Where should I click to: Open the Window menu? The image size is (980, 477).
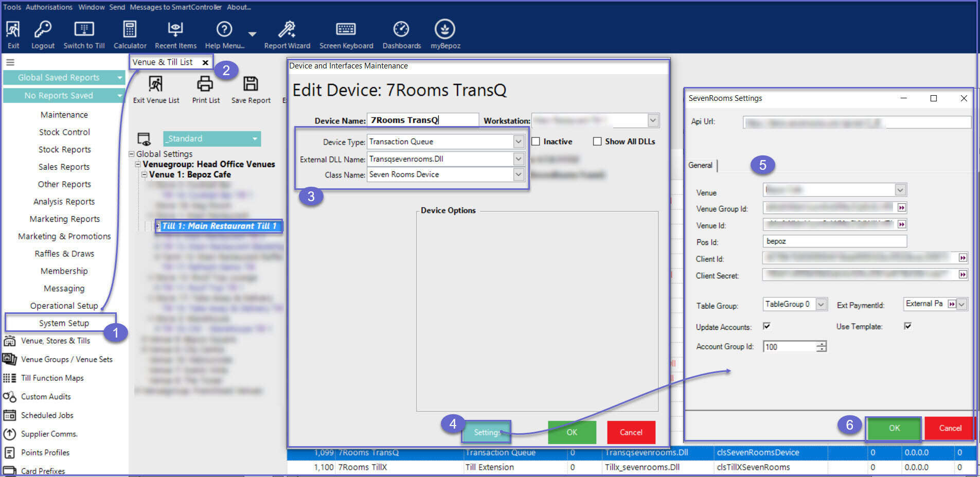click(92, 7)
